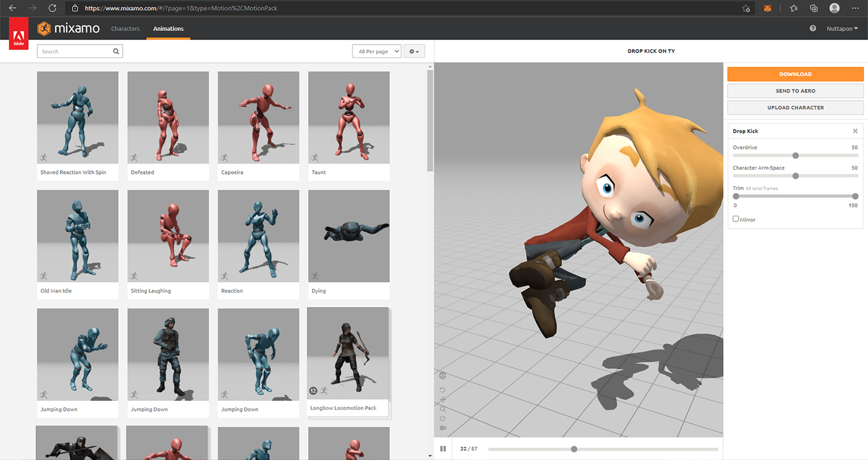Pause the animation playback
Viewport: 868px width, 460px height.
443,449
